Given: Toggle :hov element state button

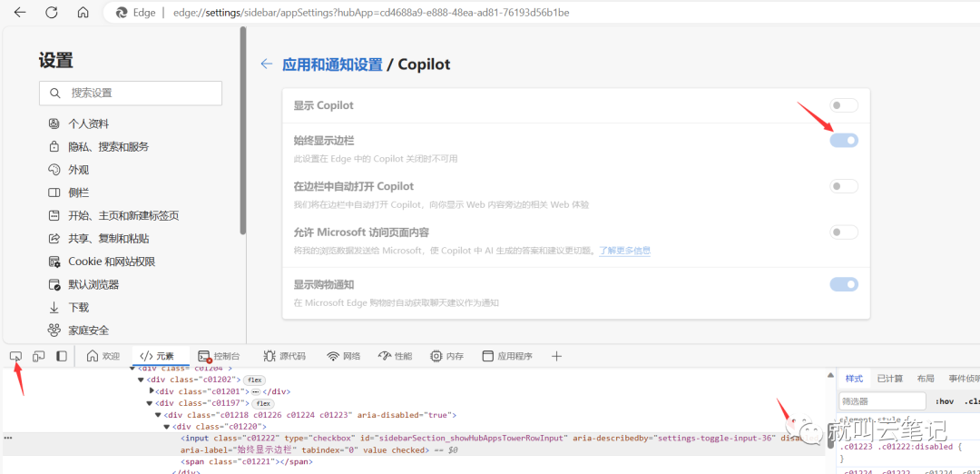Looking at the screenshot, I should [x=945, y=401].
